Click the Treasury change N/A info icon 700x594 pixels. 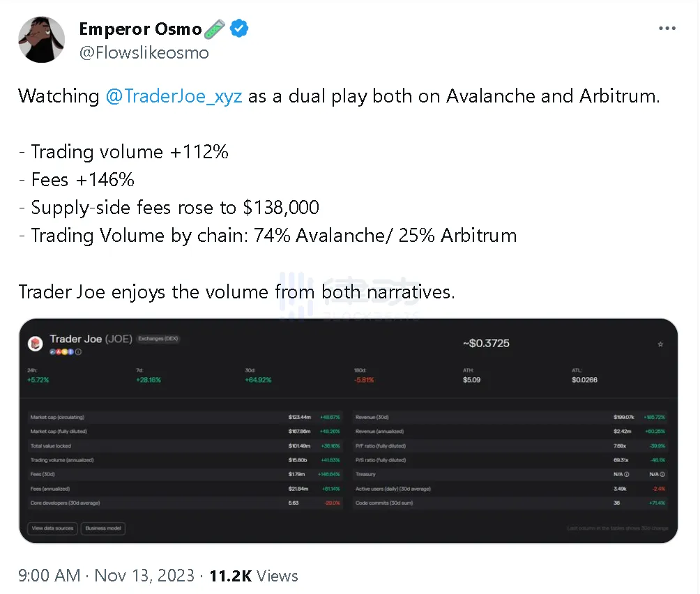coord(661,474)
